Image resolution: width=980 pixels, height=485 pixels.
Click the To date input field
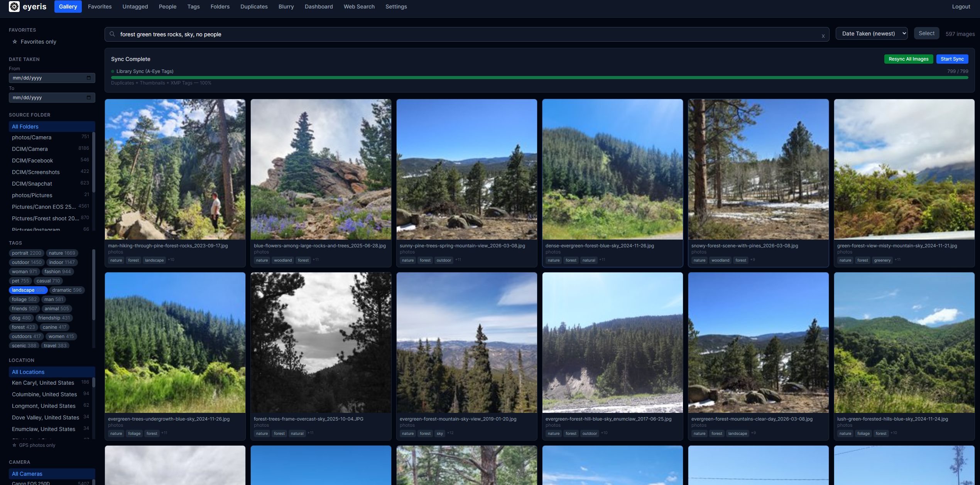click(52, 98)
